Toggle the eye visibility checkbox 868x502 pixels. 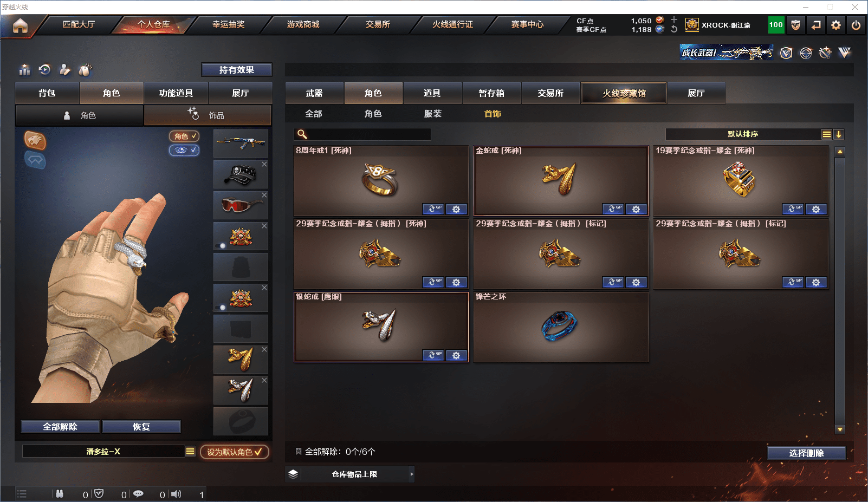(x=184, y=150)
